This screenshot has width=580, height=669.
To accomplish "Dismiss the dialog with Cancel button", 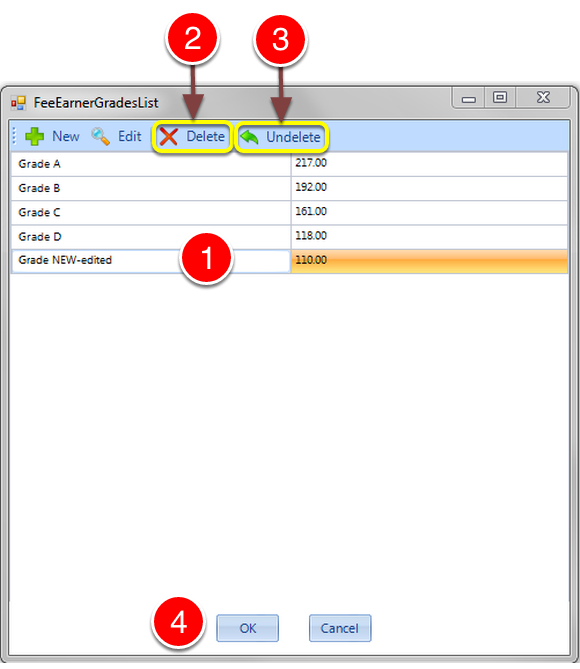I will pos(340,628).
